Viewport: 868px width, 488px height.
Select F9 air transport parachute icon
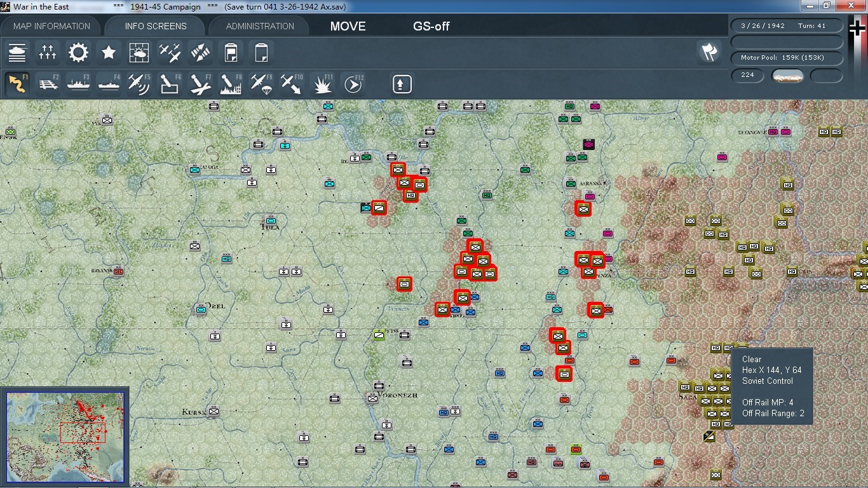[261, 84]
